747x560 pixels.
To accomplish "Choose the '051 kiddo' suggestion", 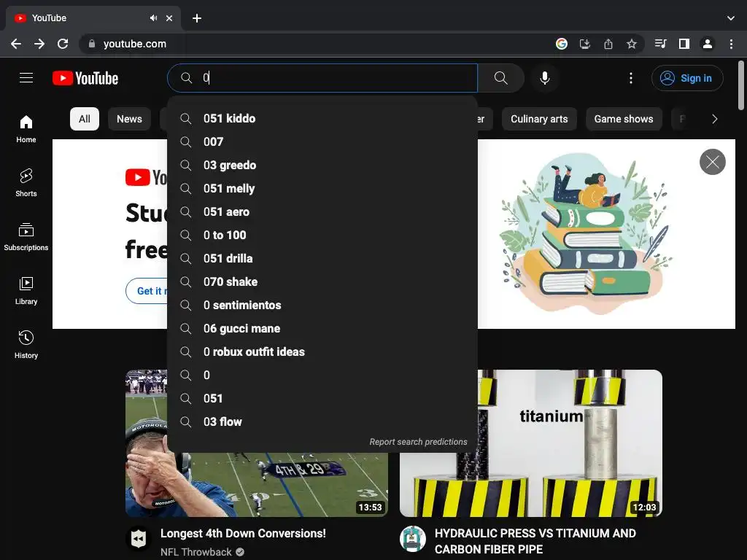I will pos(322,119).
